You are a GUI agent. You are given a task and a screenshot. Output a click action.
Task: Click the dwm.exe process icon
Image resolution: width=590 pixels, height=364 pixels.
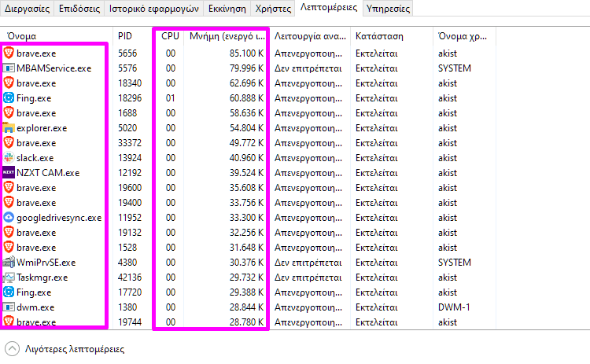point(9,307)
